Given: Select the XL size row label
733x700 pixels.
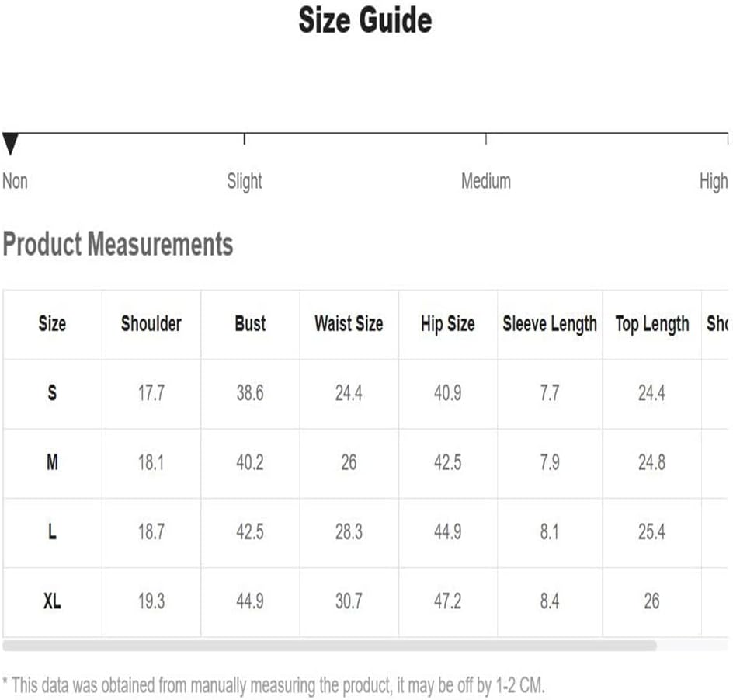Looking at the screenshot, I should coord(52,601).
